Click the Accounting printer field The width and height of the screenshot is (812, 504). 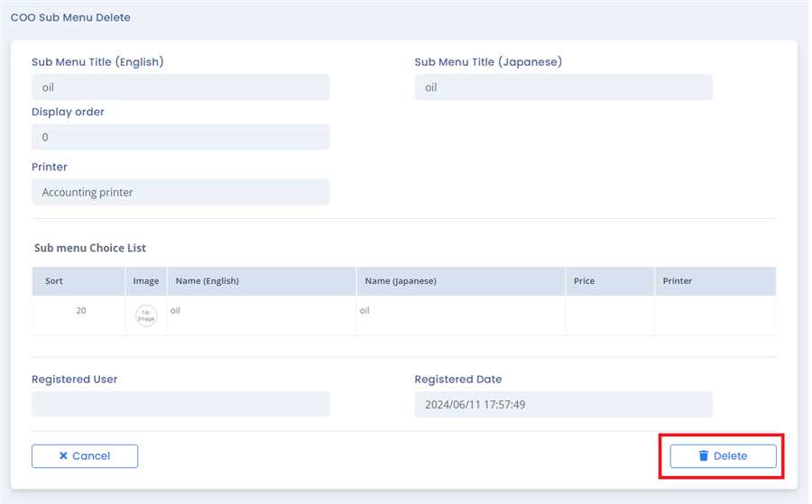180,192
